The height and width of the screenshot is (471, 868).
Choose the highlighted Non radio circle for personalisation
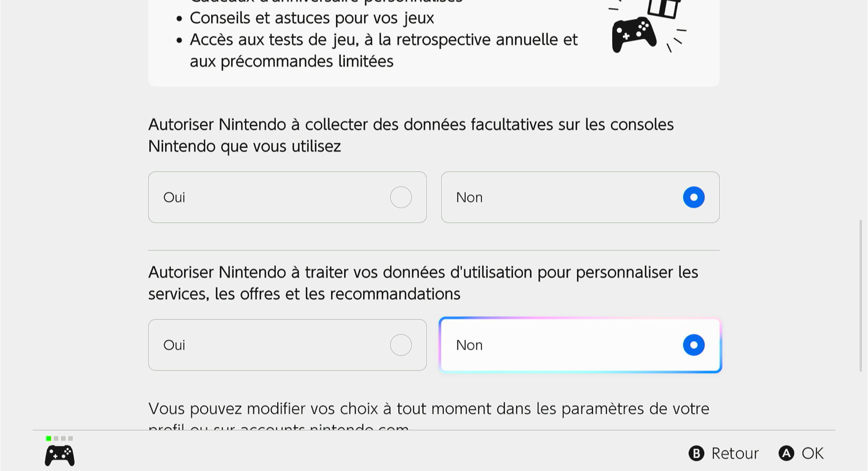coord(694,345)
